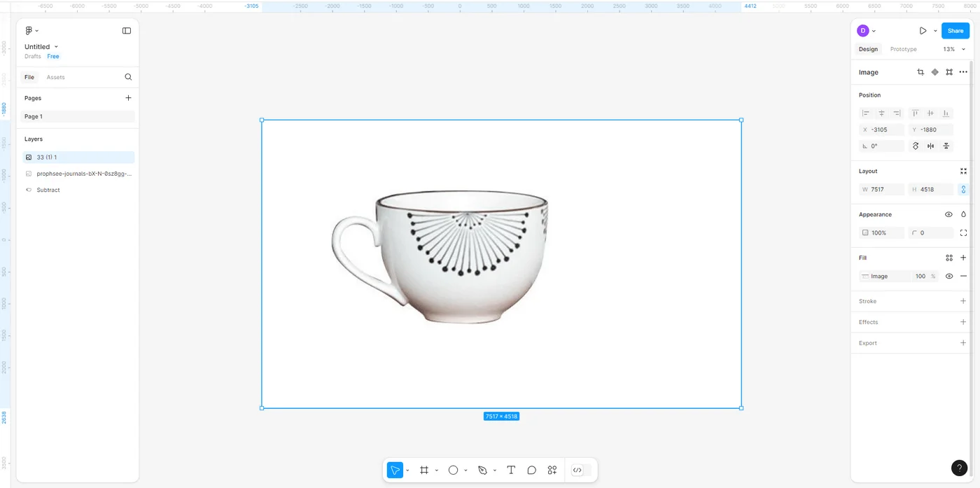
Task: Switch to the Prototype tab
Action: pos(903,50)
